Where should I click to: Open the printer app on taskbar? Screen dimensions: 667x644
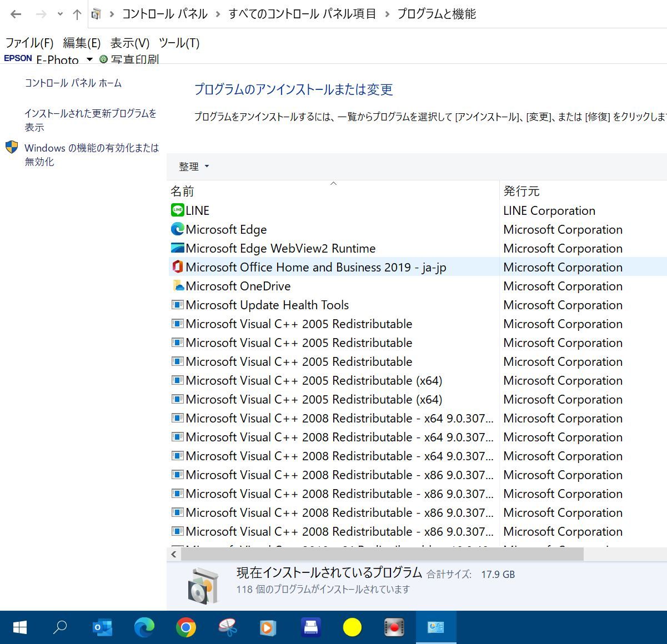click(311, 627)
